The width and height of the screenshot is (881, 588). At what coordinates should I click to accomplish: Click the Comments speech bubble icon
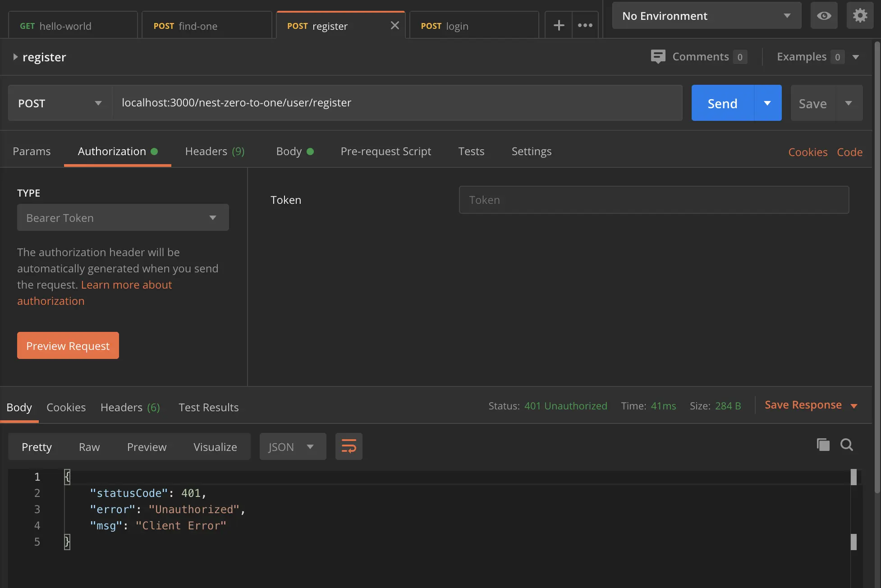[658, 56]
